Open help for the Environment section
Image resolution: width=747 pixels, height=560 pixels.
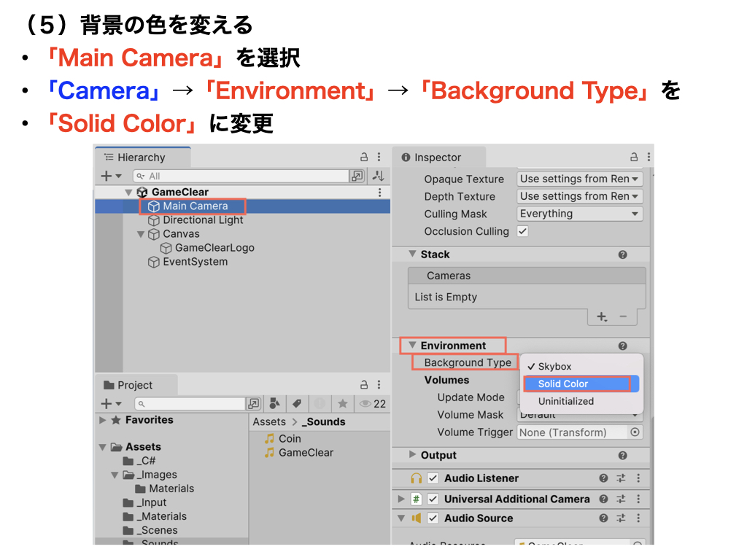pyautogui.click(x=622, y=346)
